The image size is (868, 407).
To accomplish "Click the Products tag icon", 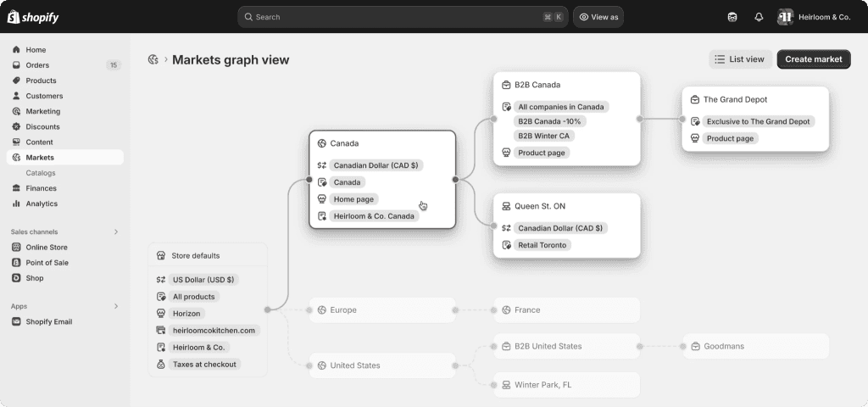I will pos(16,81).
